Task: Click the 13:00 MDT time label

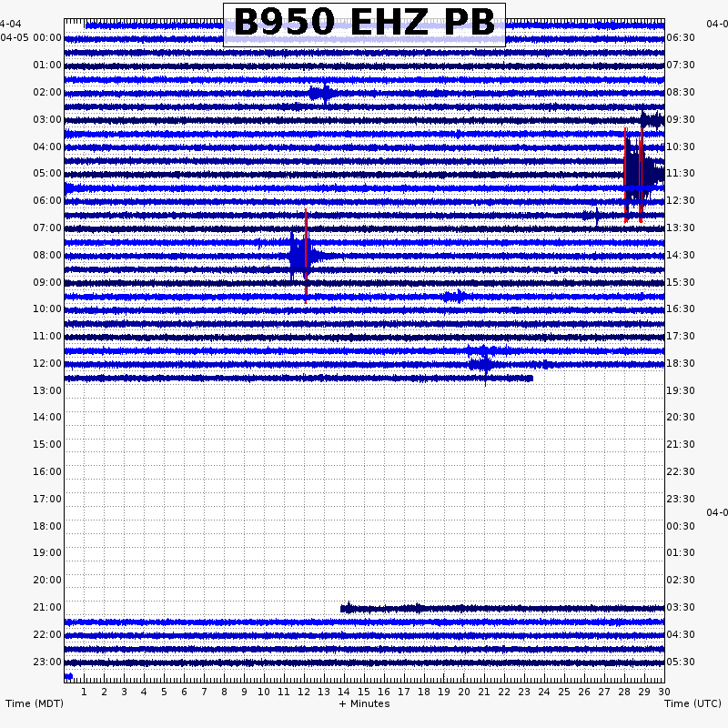Action: 47,390
